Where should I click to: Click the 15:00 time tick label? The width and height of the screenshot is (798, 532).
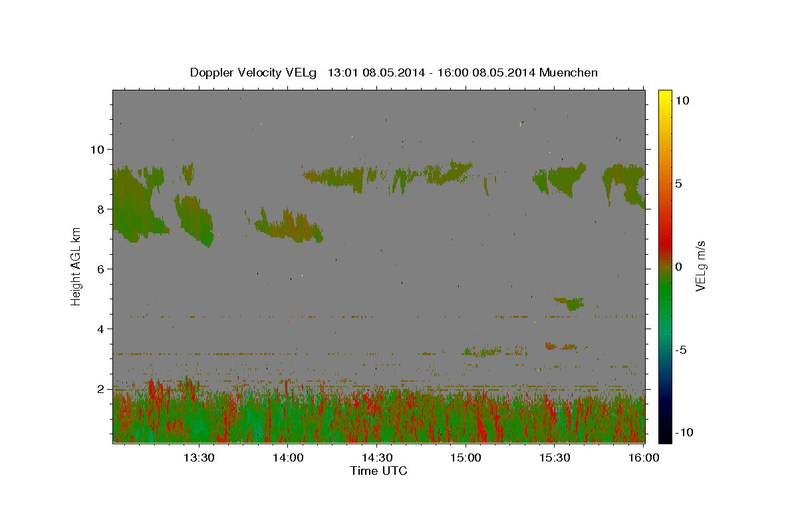click(x=465, y=458)
